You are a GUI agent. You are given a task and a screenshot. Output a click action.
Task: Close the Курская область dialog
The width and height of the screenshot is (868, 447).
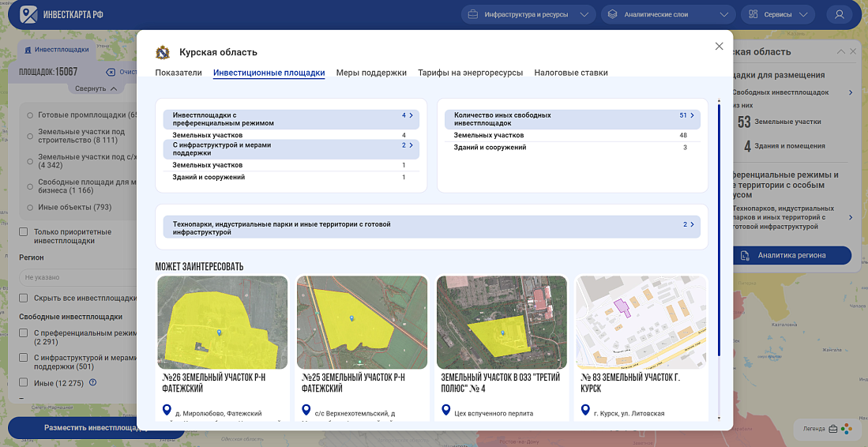[x=719, y=47]
